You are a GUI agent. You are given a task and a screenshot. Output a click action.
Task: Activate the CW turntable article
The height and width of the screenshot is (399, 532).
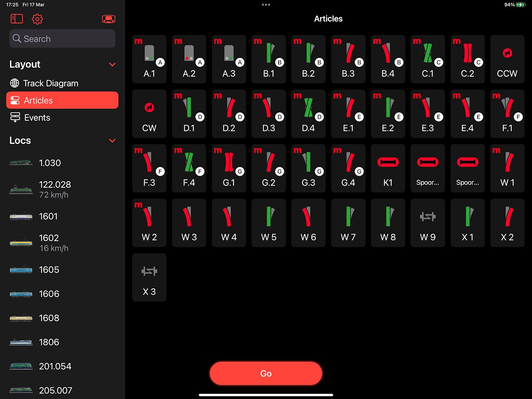pos(149,114)
